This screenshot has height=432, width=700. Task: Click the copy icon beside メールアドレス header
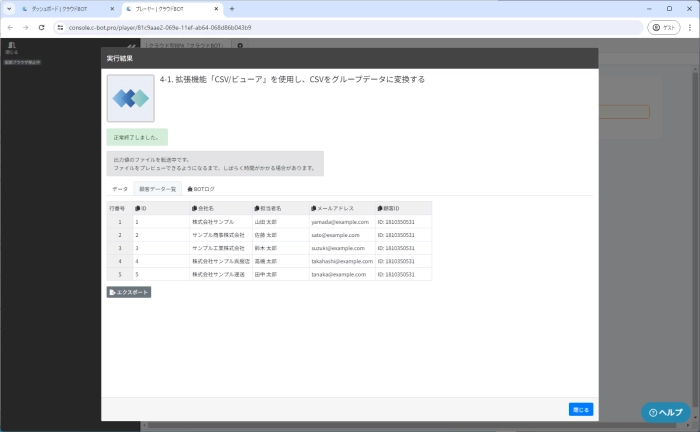[314, 208]
